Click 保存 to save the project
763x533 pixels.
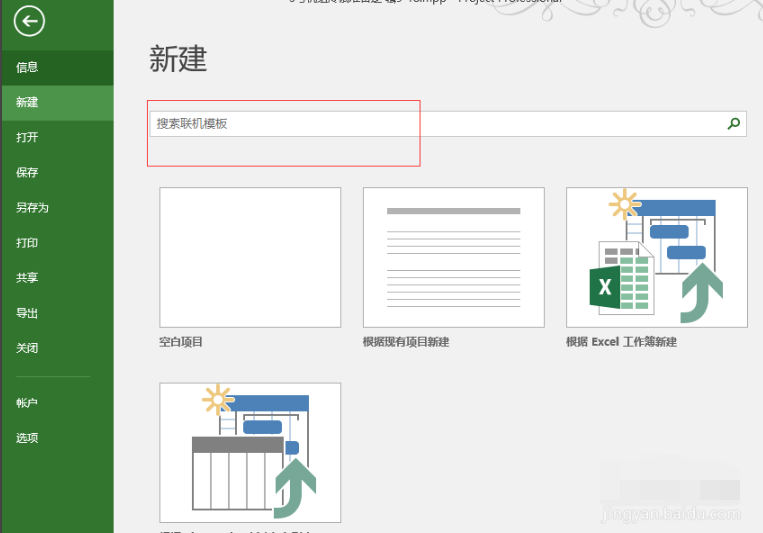27,172
